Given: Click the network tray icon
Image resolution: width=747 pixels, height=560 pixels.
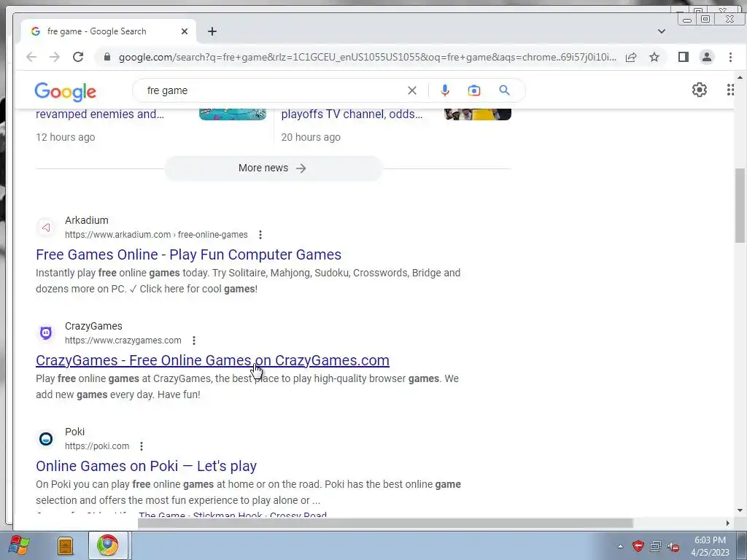Looking at the screenshot, I should tap(656, 546).
